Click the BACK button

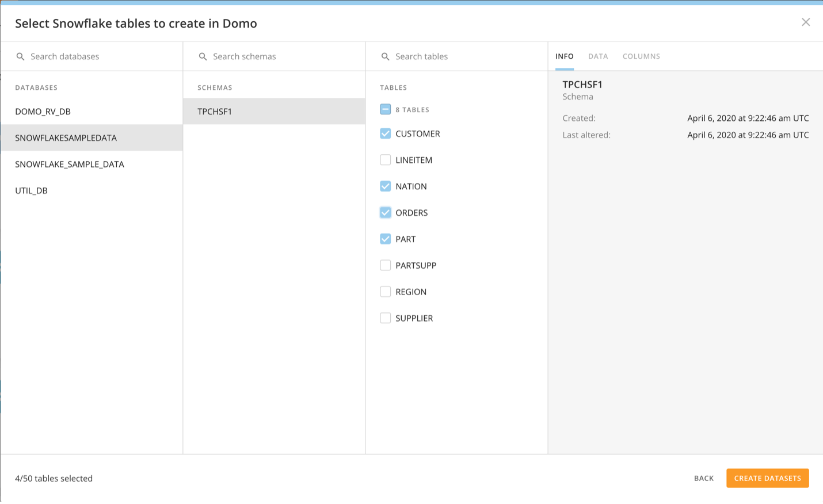[x=703, y=478]
